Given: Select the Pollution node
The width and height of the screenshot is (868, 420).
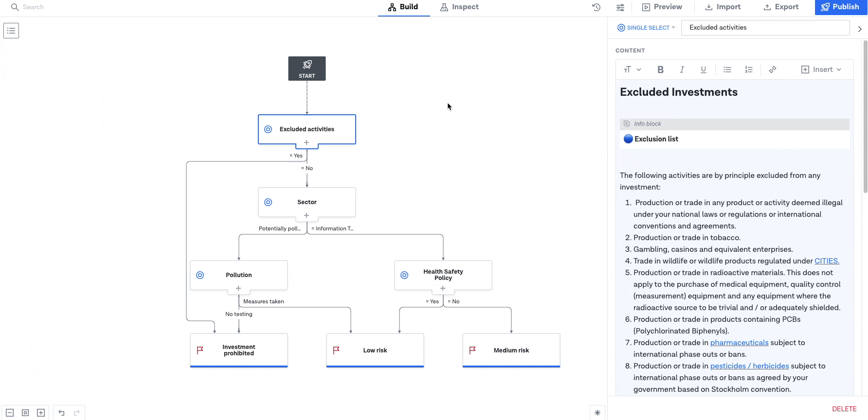Looking at the screenshot, I should [239, 275].
